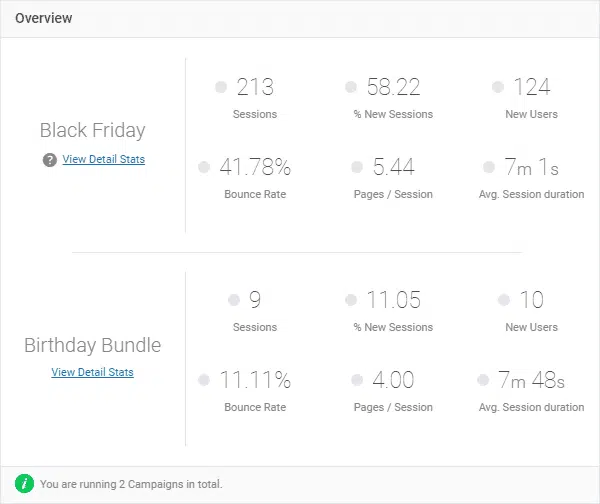600x504 pixels.
Task: Click the question mark help icon
Action: (x=50, y=160)
